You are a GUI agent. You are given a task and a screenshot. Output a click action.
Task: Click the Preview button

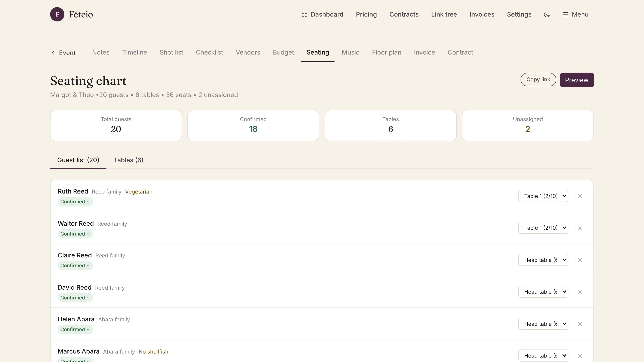576,80
